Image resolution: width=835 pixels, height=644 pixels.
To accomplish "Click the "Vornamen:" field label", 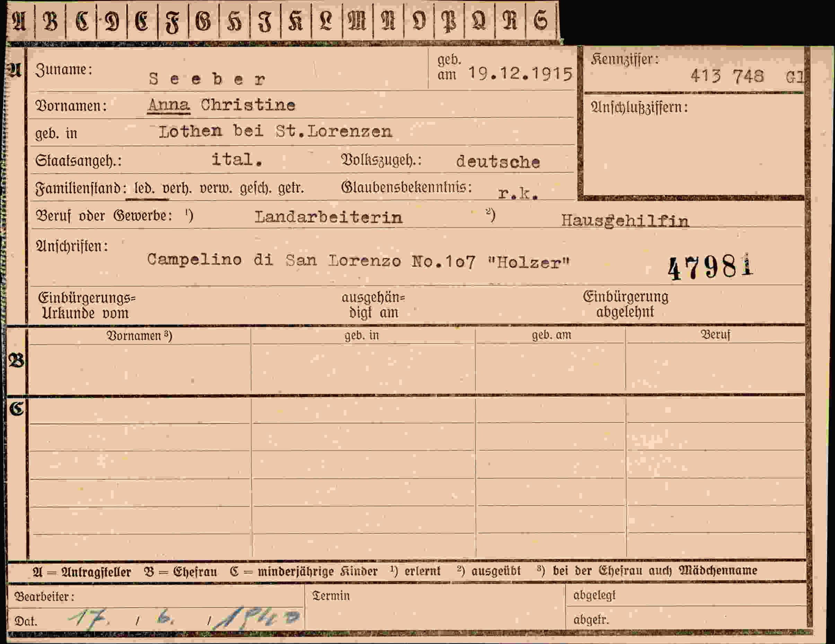I will (71, 106).
